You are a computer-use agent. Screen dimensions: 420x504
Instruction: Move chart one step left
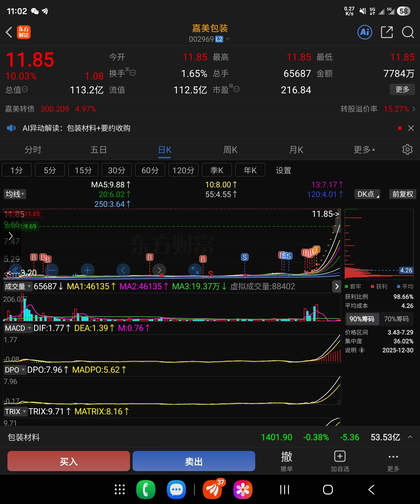click(123, 270)
